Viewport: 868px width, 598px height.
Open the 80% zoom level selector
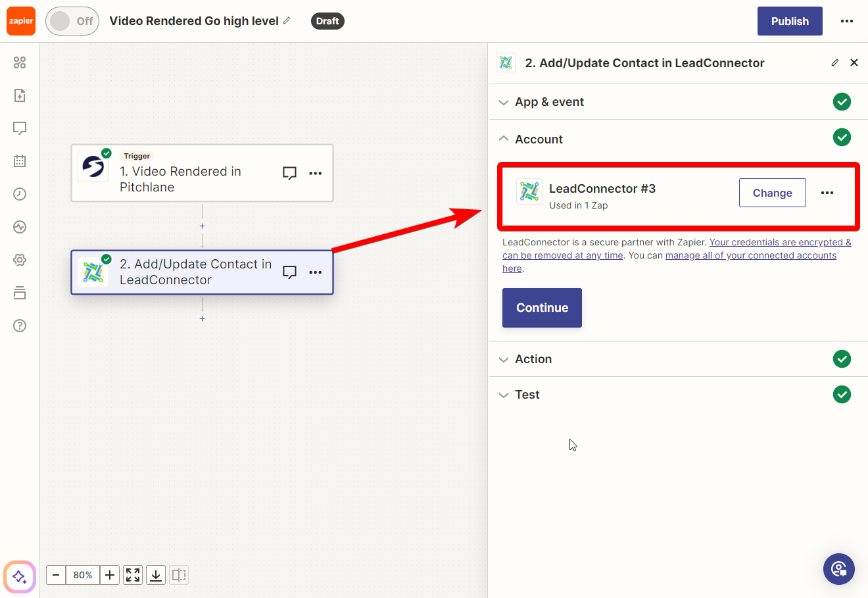[x=83, y=575]
